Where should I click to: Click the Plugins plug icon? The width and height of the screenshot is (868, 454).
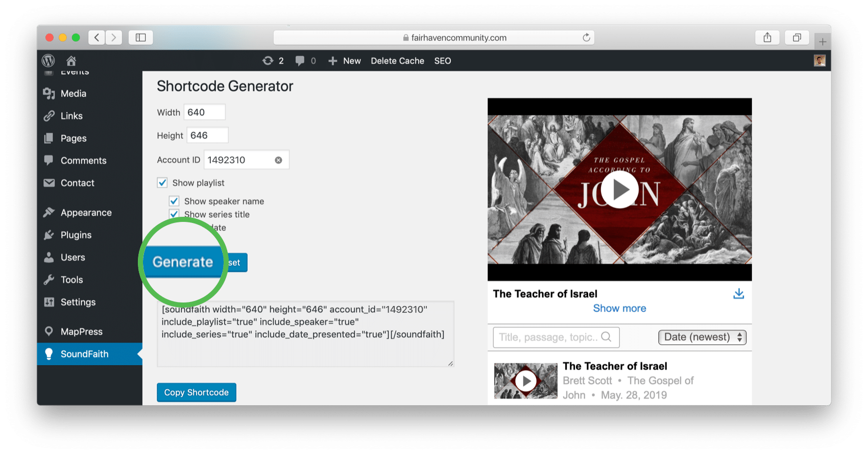pyautogui.click(x=49, y=235)
